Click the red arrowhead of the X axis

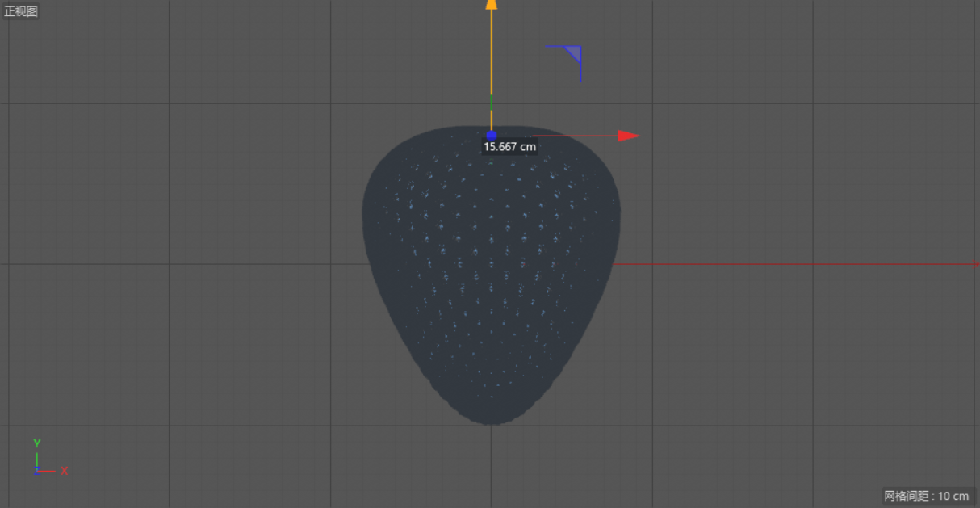pos(629,136)
